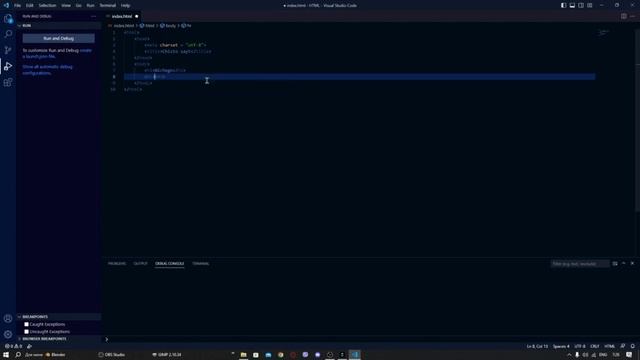Clear the debug console
This screenshot has height=360, width=640.
(615, 264)
